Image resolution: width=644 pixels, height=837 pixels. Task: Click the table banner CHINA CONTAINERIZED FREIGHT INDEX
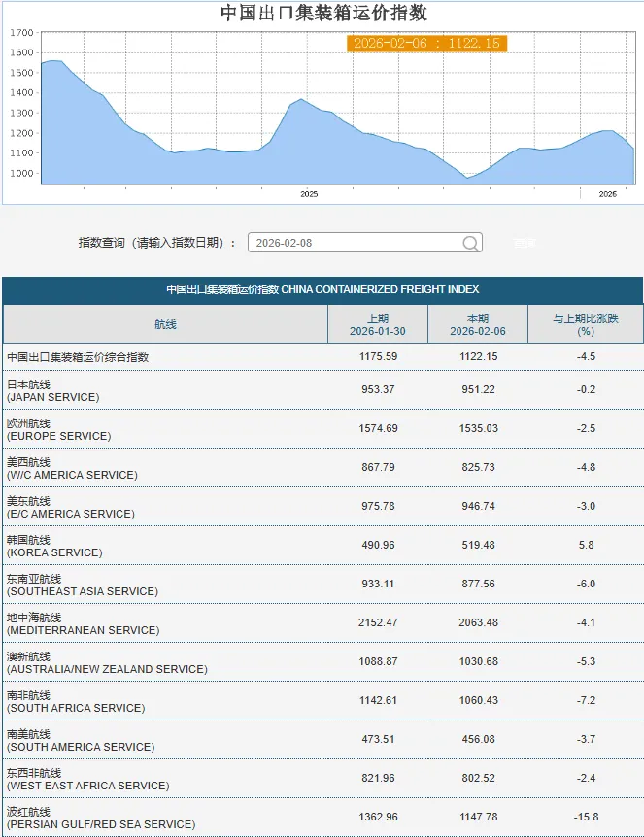[x=322, y=289]
